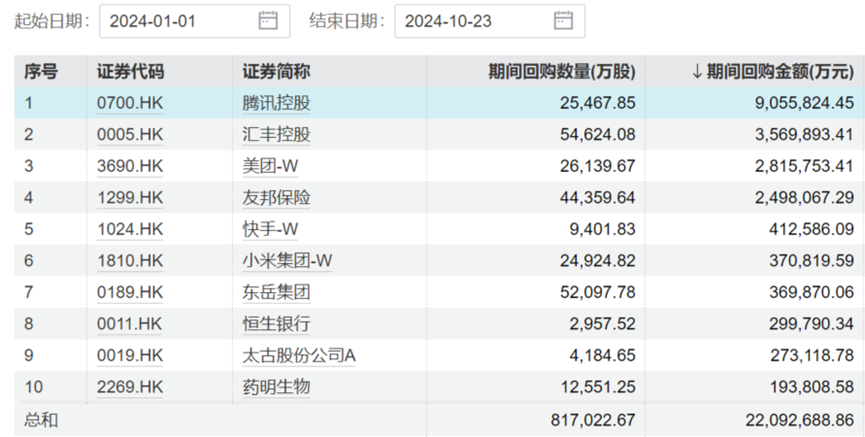Select buyback amount cell 299,790.34
The height and width of the screenshot is (437, 865).
pyautogui.click(x=811, y=323)
